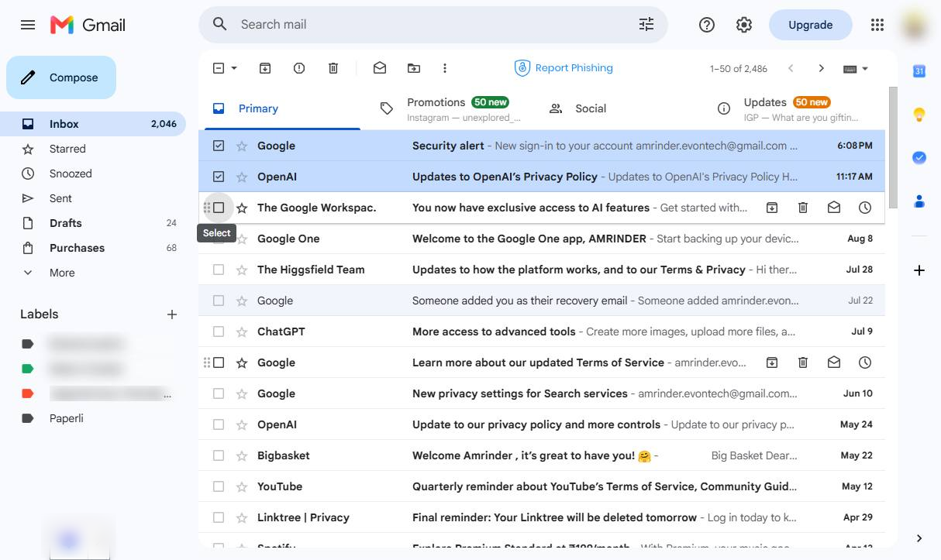Open the 'Someone added you as their recovery email' message
Image resolution: width=941 pixels, height=560 pixels.
542,301
